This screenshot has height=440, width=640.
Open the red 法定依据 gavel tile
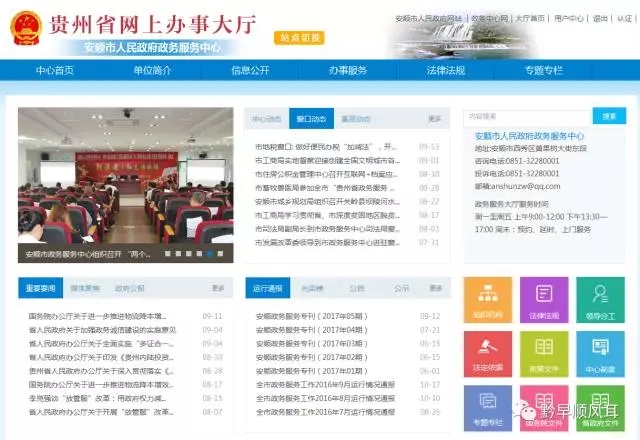488,354
